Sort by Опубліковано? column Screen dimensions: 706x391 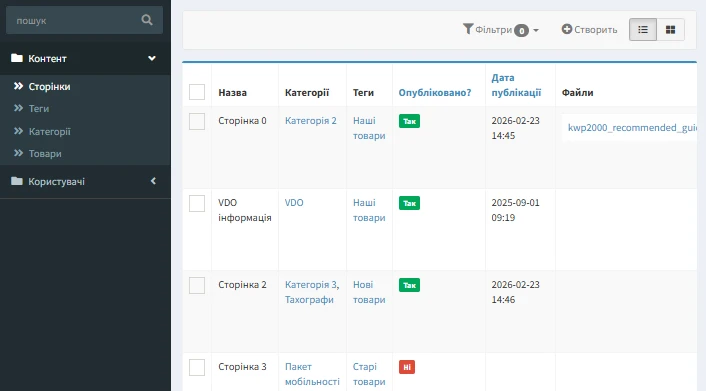click(x=435, y=92)
